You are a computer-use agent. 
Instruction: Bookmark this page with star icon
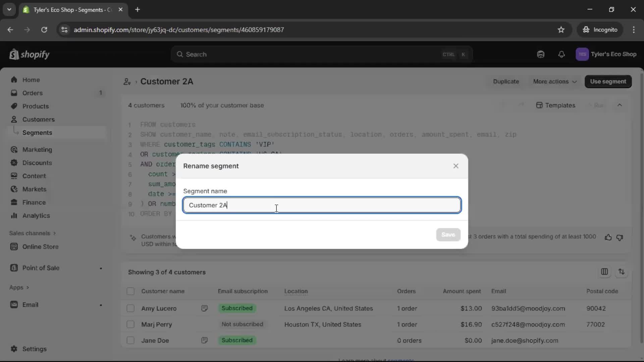(x=561, y=30)
